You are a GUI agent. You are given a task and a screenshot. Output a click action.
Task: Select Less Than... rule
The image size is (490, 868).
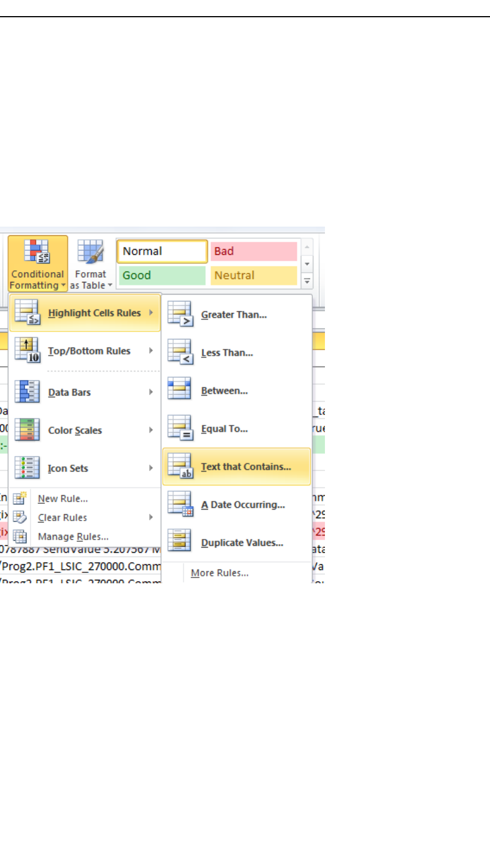[x=236, y=353]
